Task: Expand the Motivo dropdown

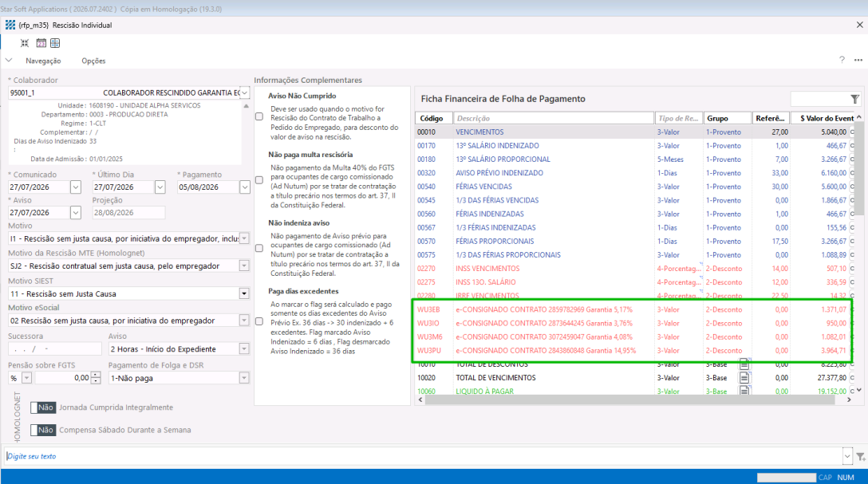Action: click(244, 238)
